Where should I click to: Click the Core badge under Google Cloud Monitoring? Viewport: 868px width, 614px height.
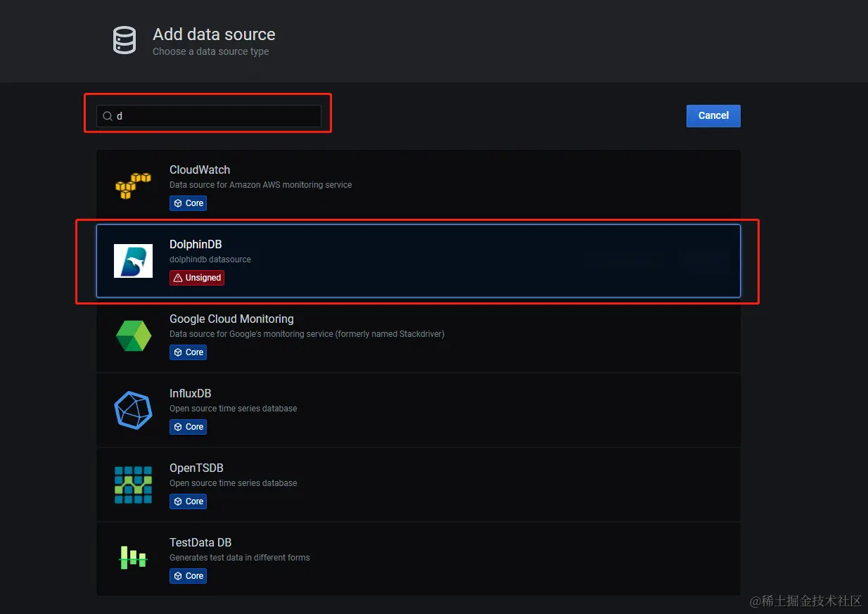188,352
